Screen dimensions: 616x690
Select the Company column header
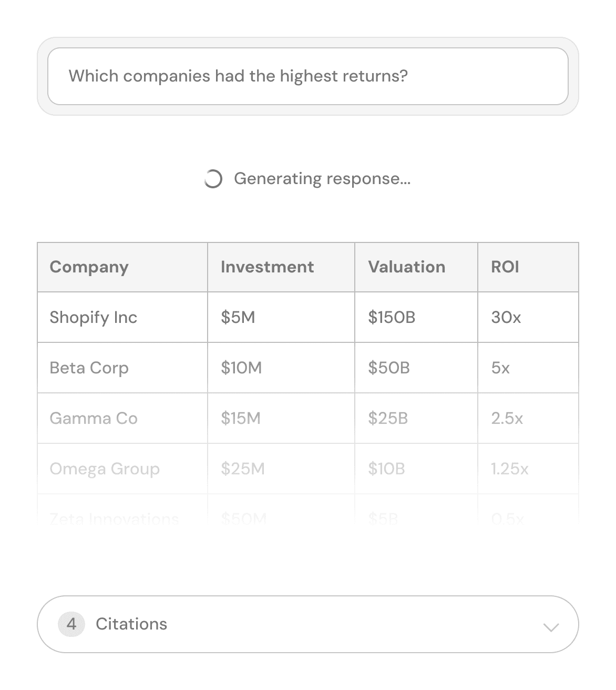pyautogui.click(x=122, y=267)
